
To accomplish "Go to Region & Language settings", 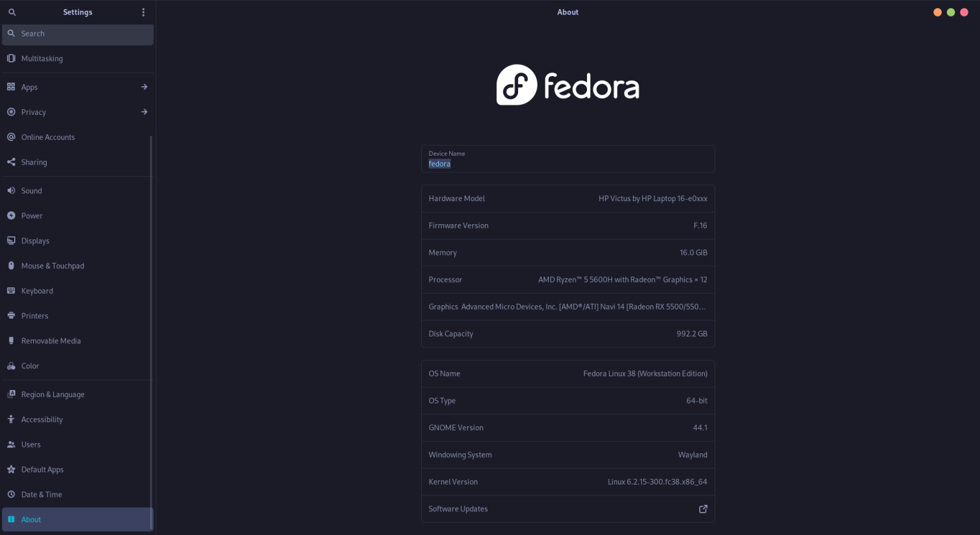I will pyautogui.click(x=53, y=395).
